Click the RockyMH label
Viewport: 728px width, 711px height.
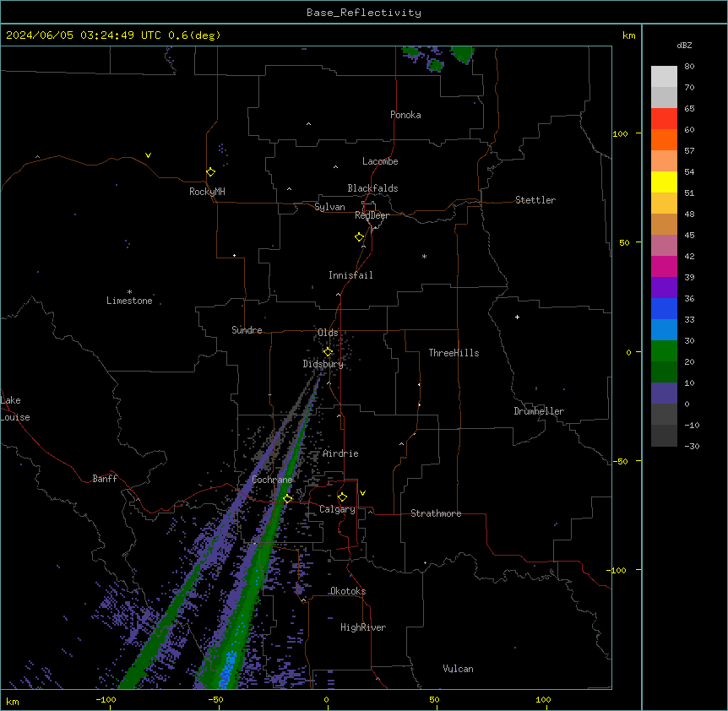[x=207, y=192]
